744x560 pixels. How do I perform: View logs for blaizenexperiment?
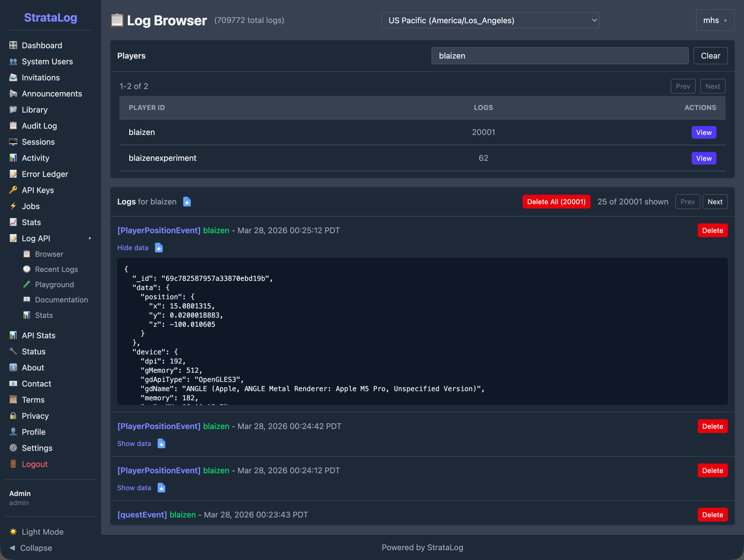[703, 158]
